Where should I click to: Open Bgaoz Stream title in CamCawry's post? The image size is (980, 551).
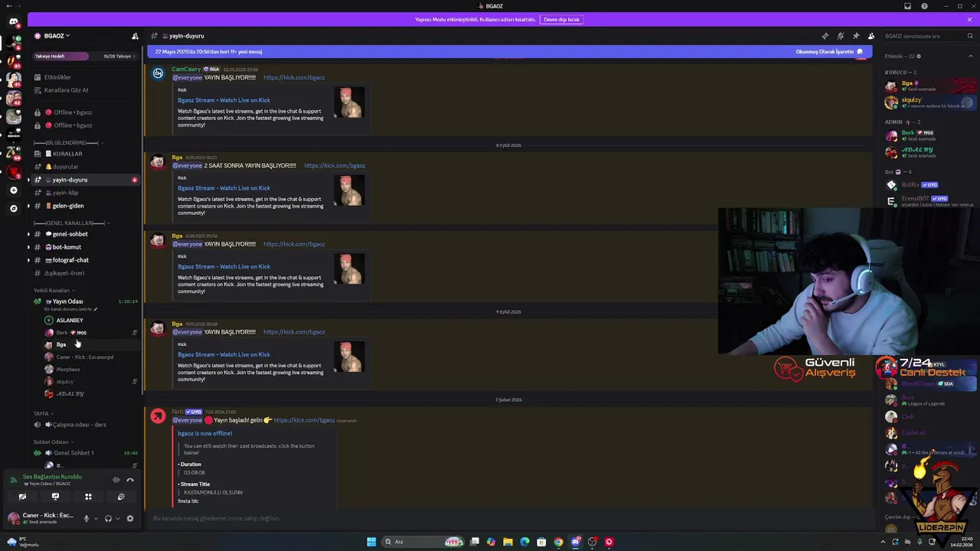point(224,100)
